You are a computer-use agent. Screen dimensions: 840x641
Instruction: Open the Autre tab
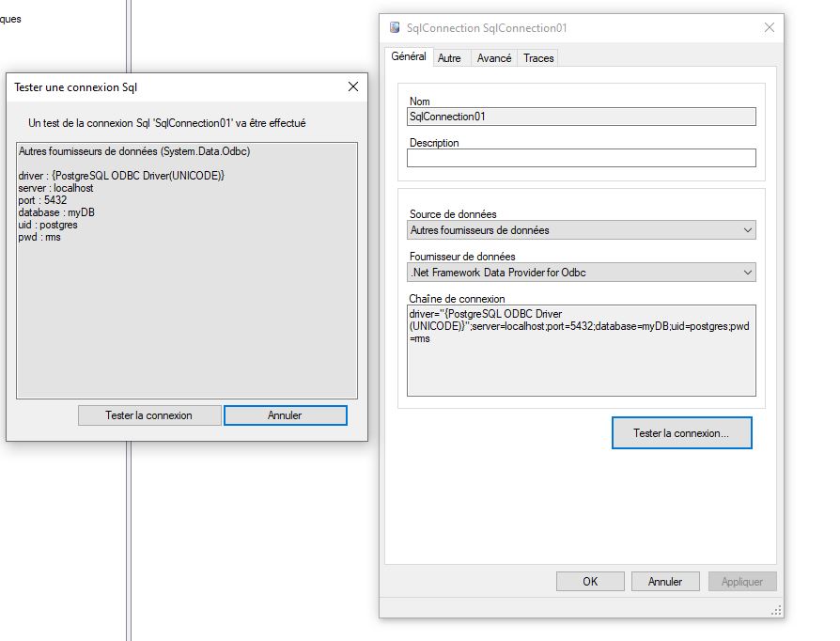pos(450,58)
